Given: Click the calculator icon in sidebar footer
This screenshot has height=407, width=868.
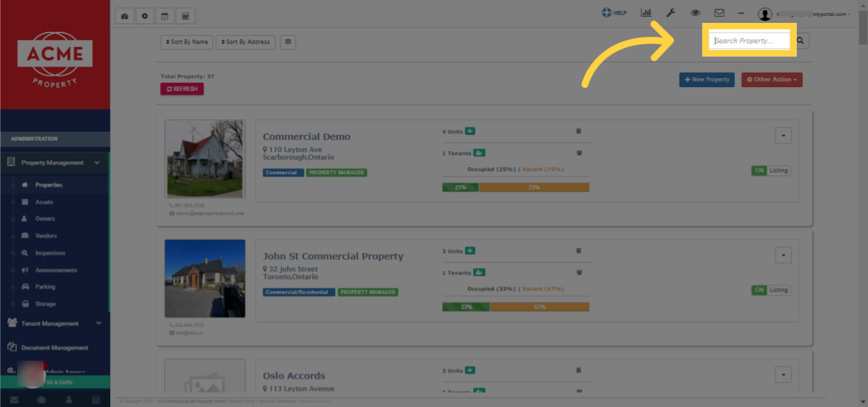Looking at the screenshot, I should 96,400.
